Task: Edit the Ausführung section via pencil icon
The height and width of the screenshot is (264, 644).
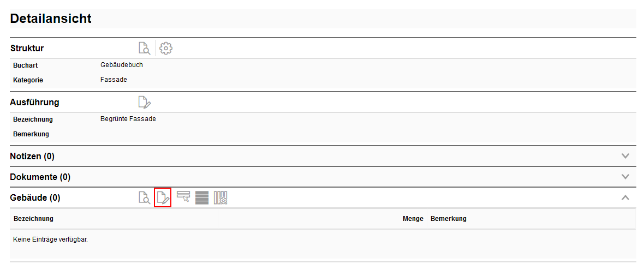Action: (x=145, y=102)
